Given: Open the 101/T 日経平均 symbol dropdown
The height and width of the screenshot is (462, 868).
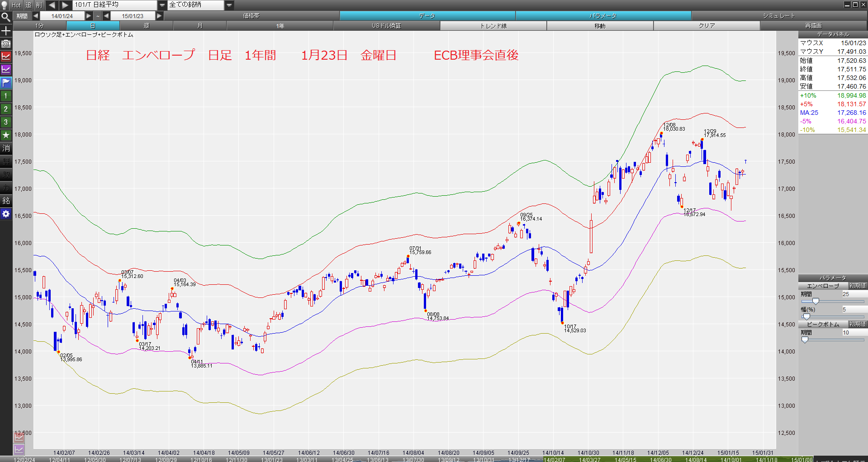Looking at the screenshot, I should point(162,5).
